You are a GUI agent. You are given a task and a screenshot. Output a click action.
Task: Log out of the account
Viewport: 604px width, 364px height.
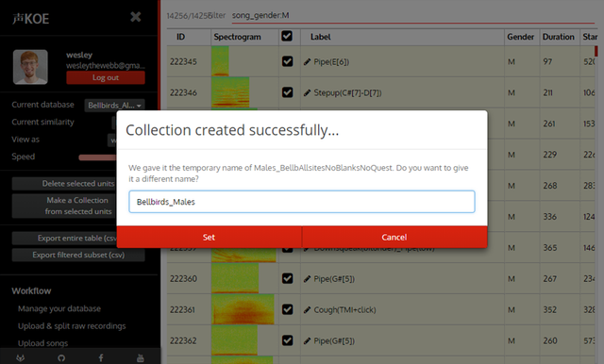[x=106, y=77]
